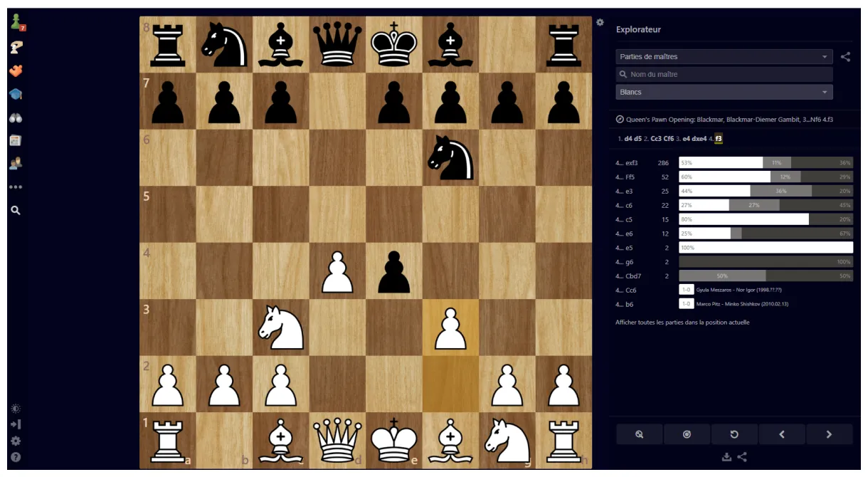The height and width of the screenshot is (477, 868).
Task: Expand the 'Blancs' color dropdown
Action: (724, 92)
